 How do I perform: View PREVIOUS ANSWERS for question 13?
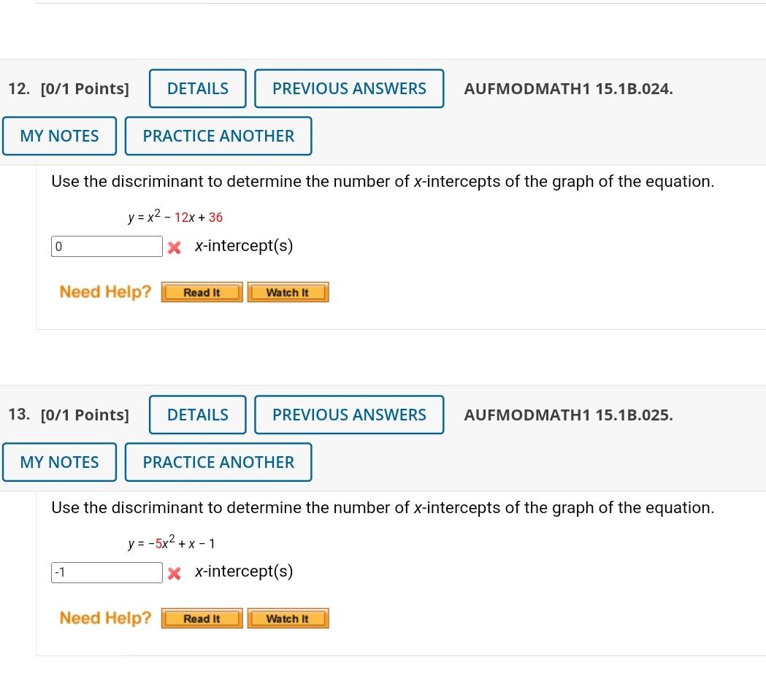click(349, 415)
